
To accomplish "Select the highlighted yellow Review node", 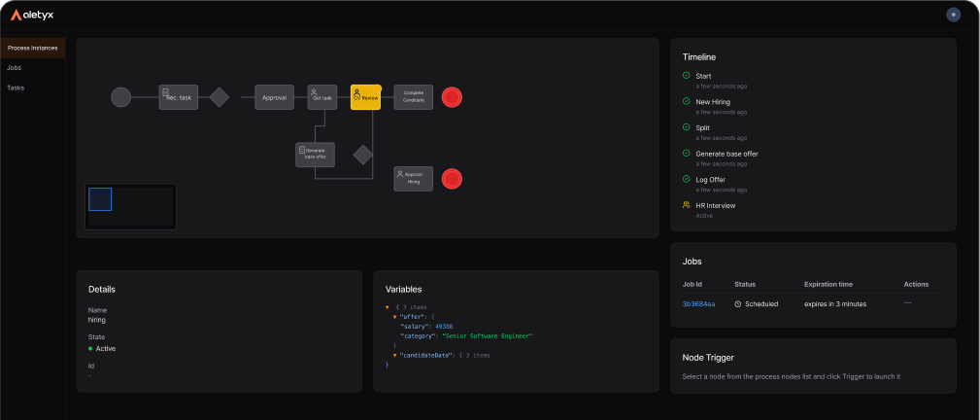I will pos(365,97).
